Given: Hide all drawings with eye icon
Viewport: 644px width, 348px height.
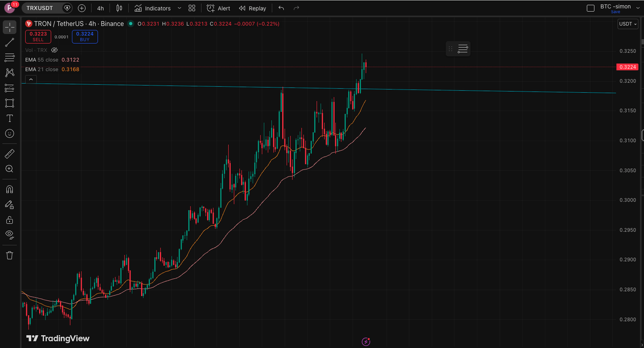Looking at the screenshot, I should pyautogui.click(x=10, y=234).
